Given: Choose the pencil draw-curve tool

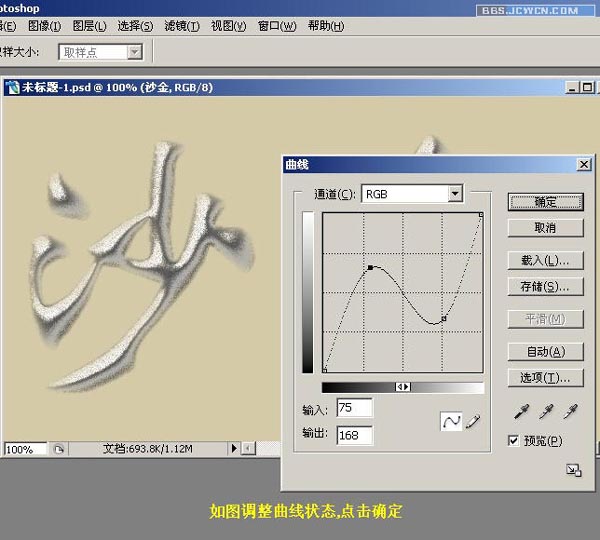Looking at the screenshot, I should [472, 422].
